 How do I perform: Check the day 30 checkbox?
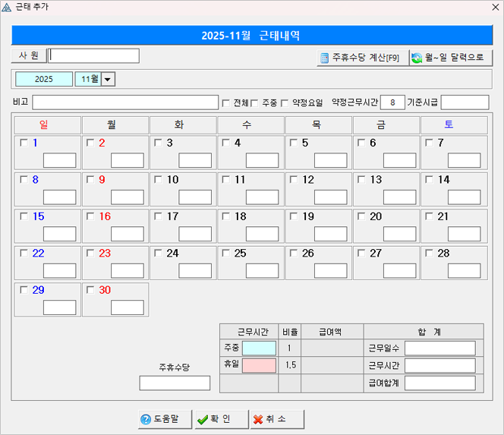90,290
